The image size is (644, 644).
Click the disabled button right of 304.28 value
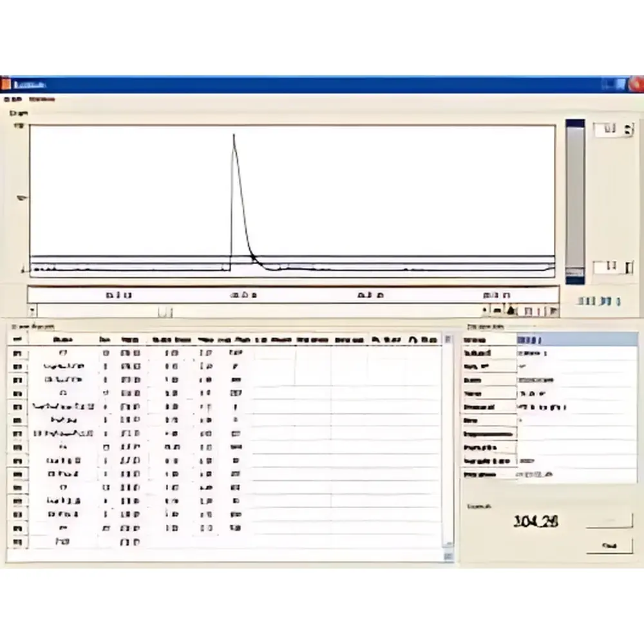[609, 520]
